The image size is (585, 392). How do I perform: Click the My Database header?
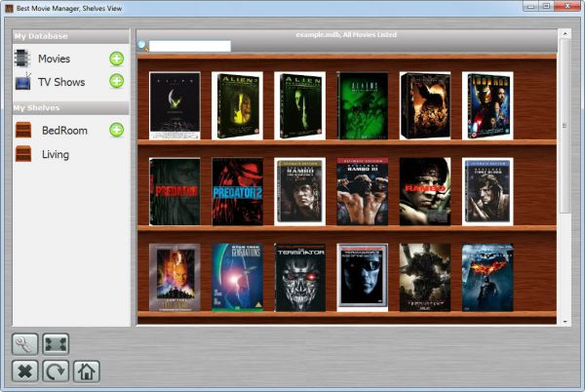pos(71,36)
